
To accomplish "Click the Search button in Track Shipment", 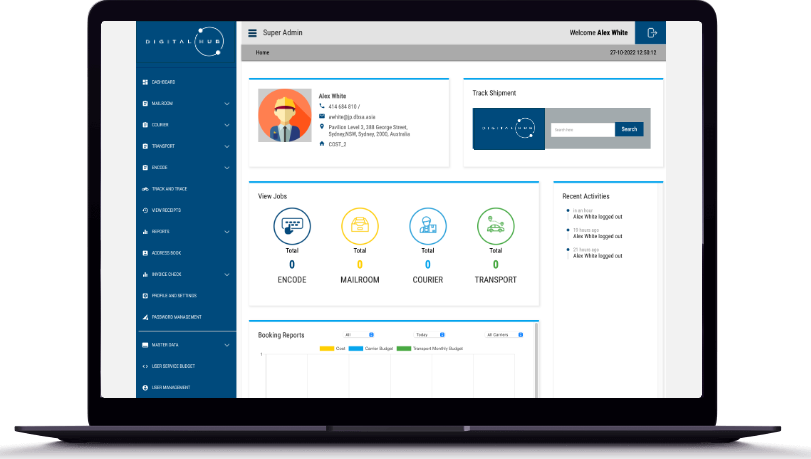I will click(x=629, y=129).
